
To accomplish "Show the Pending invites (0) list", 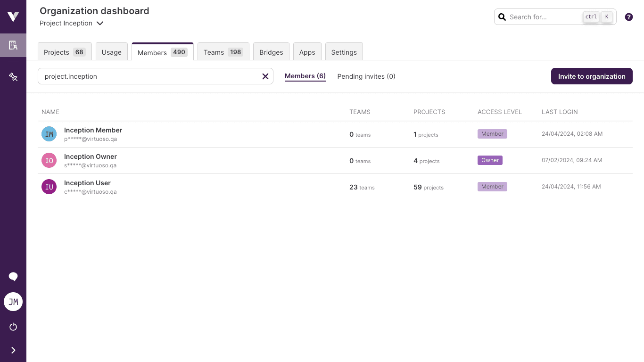I will point(366,76).
